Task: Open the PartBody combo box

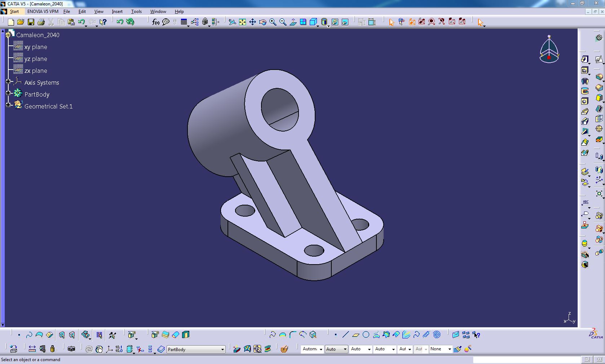Action: [196, 349]
